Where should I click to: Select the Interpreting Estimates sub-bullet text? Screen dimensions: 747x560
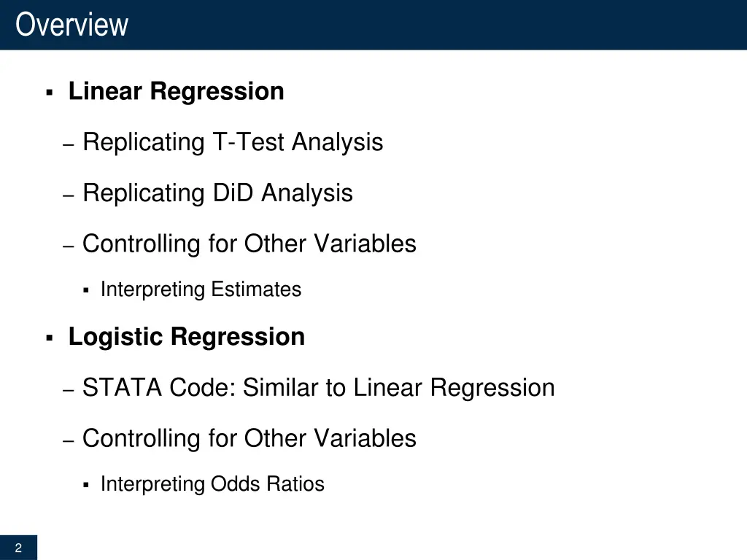coord(201,289)
